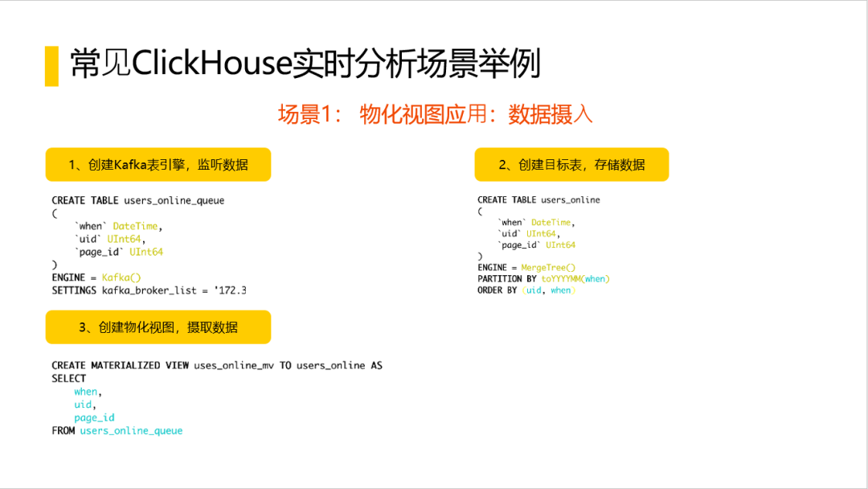
Task: Click `page_id` UInt64 in users_online_queue code
Action: pos(118,252)
